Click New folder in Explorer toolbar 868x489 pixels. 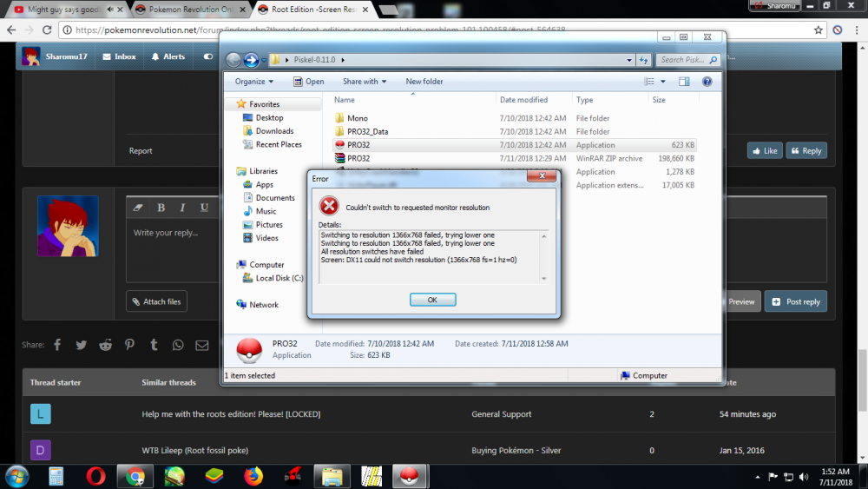pyautogui.click(x=424, y=82)
